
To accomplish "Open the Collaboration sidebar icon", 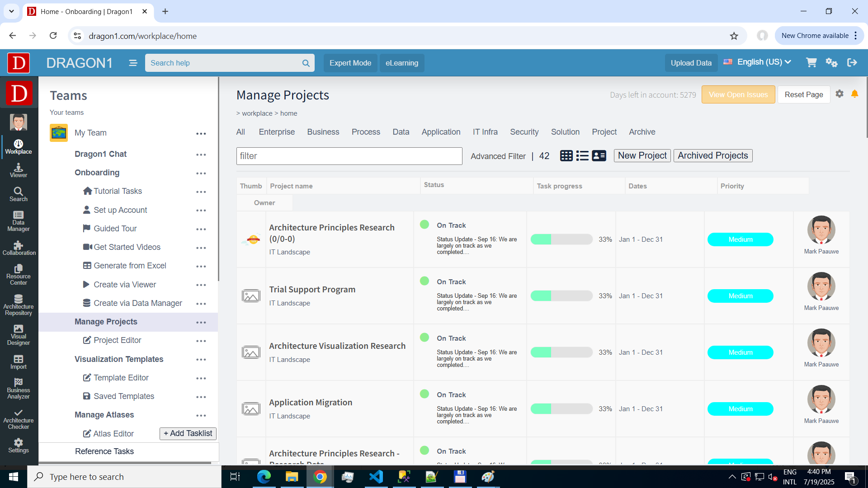I will 19,248.
